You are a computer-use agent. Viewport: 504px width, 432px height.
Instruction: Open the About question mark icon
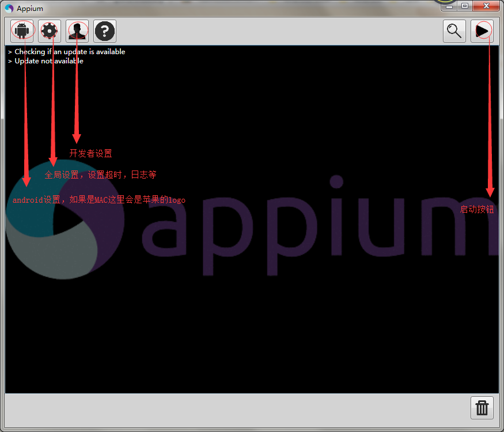pyautogui.click(x=105, y=31)
